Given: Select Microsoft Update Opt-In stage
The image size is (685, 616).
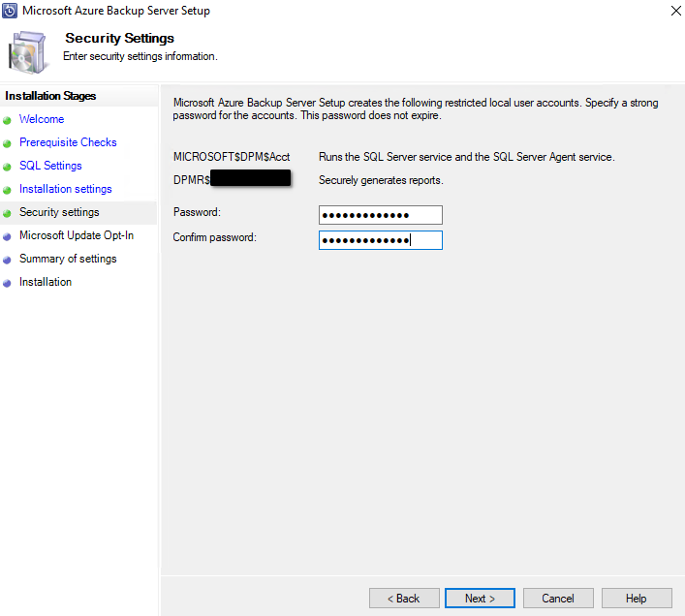Looking at the screenshot, I should coord(77,235).
